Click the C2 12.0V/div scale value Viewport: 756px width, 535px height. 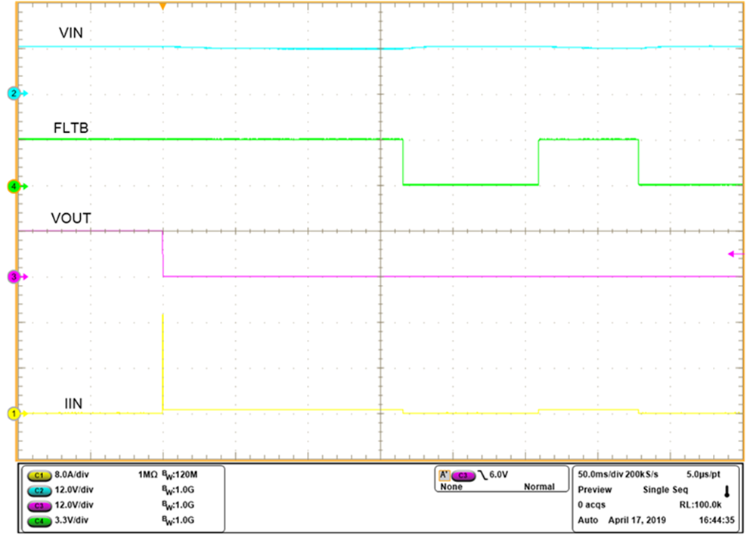pyautogui.click(x=74, y=490)
